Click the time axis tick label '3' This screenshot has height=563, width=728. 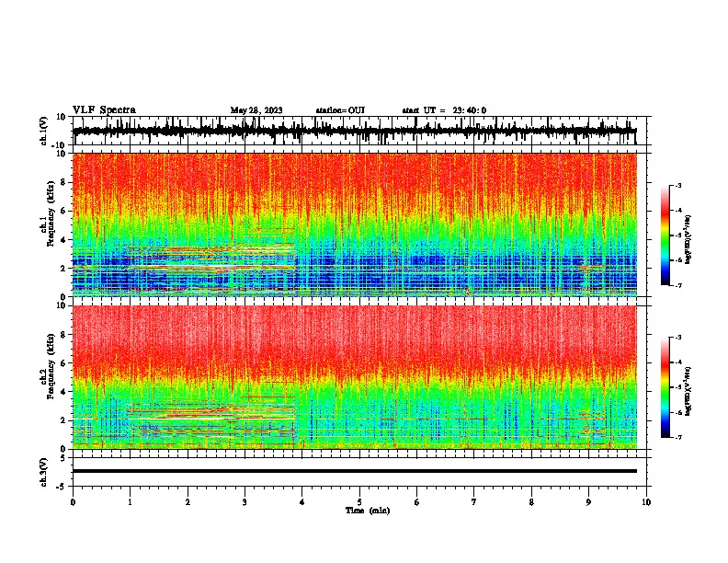click(x=245, y=502)
